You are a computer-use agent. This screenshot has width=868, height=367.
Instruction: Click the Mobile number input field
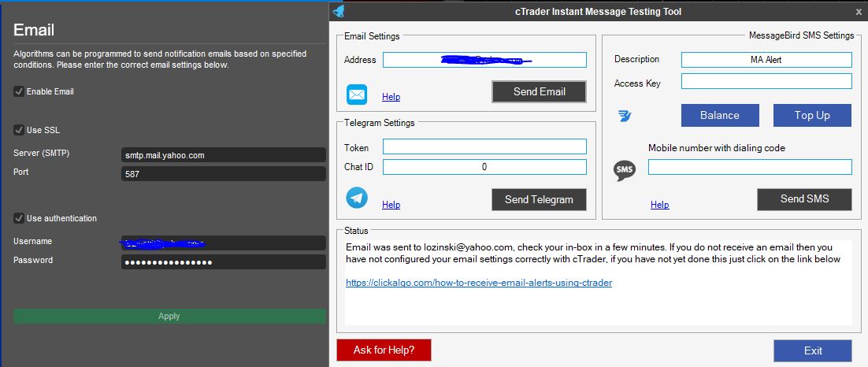point(750,167)
